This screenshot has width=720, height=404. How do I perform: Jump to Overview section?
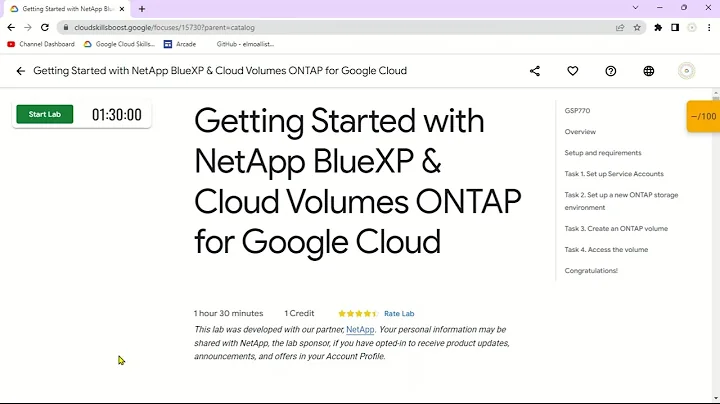(x=580, y=132)
